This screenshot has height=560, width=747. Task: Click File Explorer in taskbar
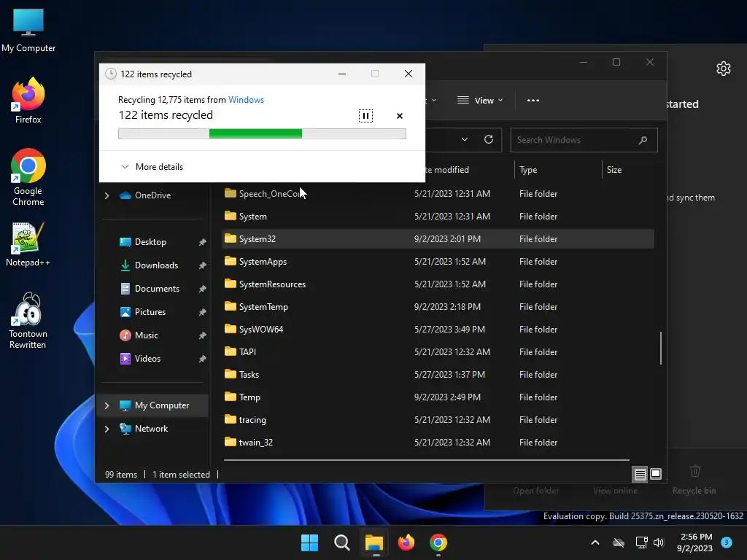click(x=374, y=542)
